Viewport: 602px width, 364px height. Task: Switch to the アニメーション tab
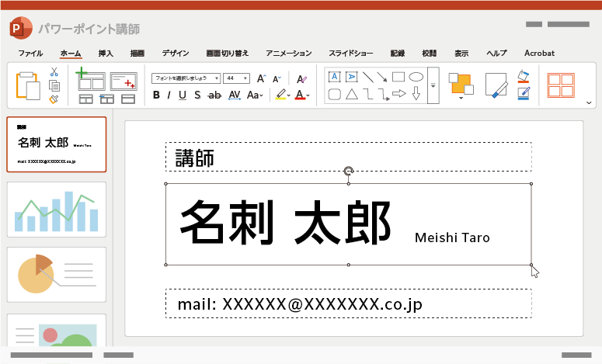288,54
